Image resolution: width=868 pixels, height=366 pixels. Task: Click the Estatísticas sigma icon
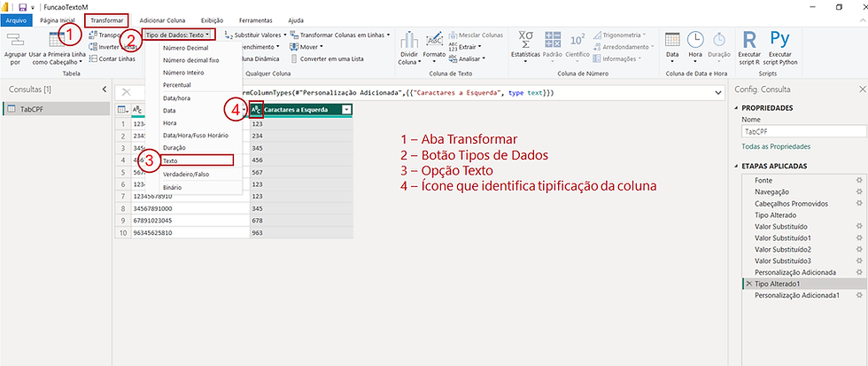(x=525, y=39)
